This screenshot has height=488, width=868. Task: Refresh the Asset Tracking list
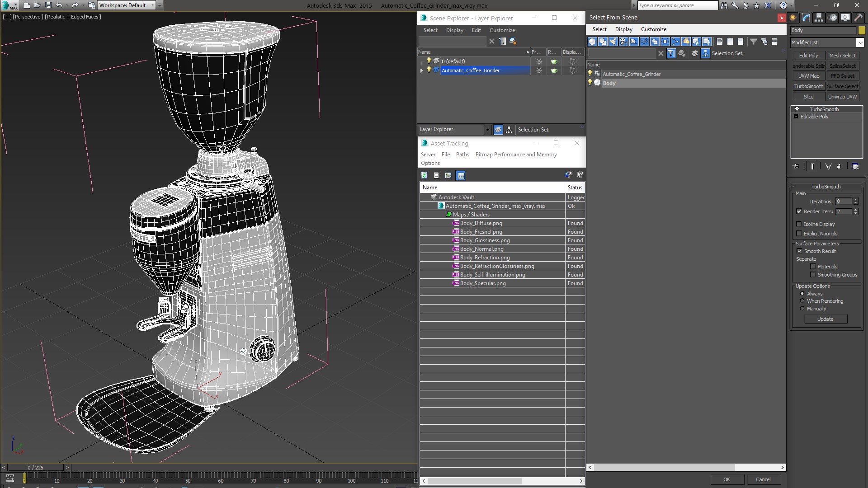(424, 175)
